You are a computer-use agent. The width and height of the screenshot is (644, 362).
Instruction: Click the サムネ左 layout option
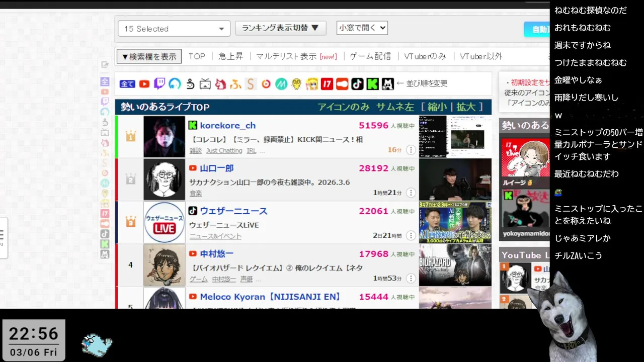tap(395, 107)
